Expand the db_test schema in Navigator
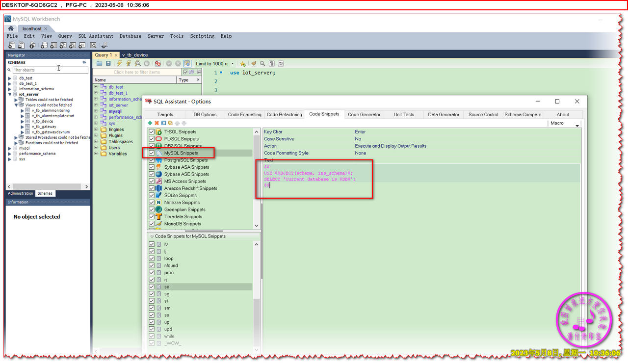Image resolution: width=628 pixels, height=364 pixels. click(x=9, y=78)
